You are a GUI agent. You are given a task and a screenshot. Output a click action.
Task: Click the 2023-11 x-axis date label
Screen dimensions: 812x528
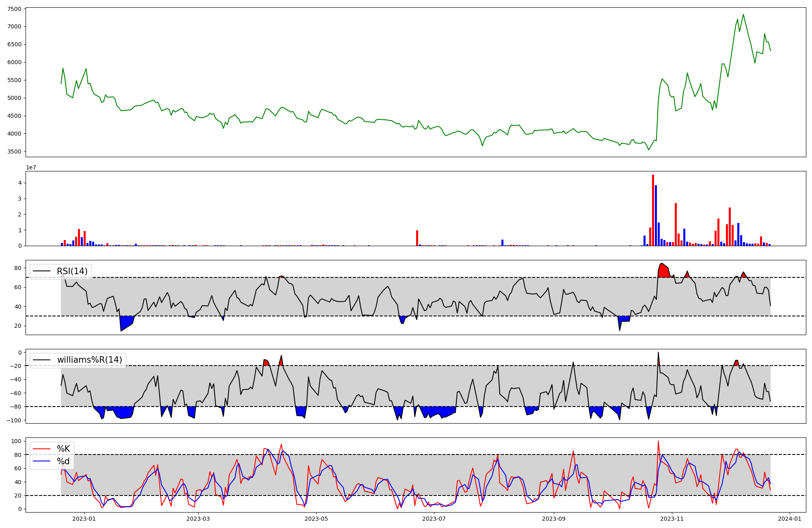[x=672, y=519]
